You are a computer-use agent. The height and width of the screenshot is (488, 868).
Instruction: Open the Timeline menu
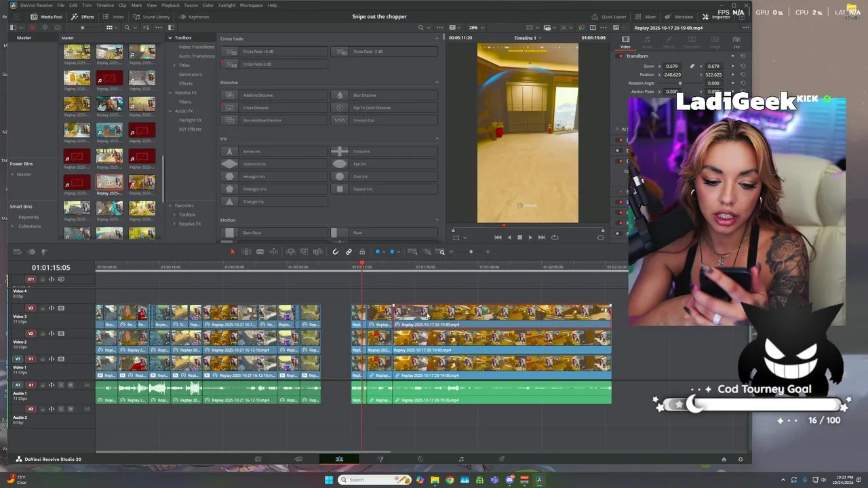[104, 5]
